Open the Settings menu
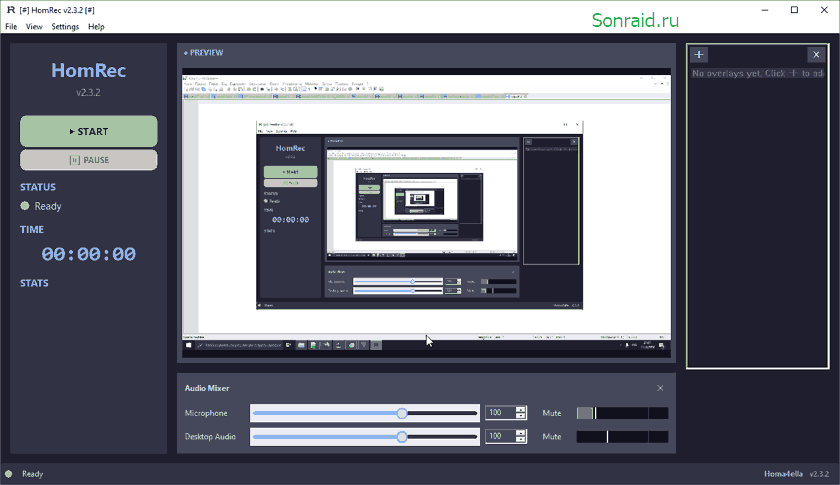 tap(65, 27)
